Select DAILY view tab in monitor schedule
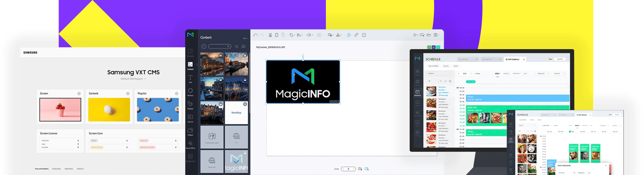 (497, 74)
